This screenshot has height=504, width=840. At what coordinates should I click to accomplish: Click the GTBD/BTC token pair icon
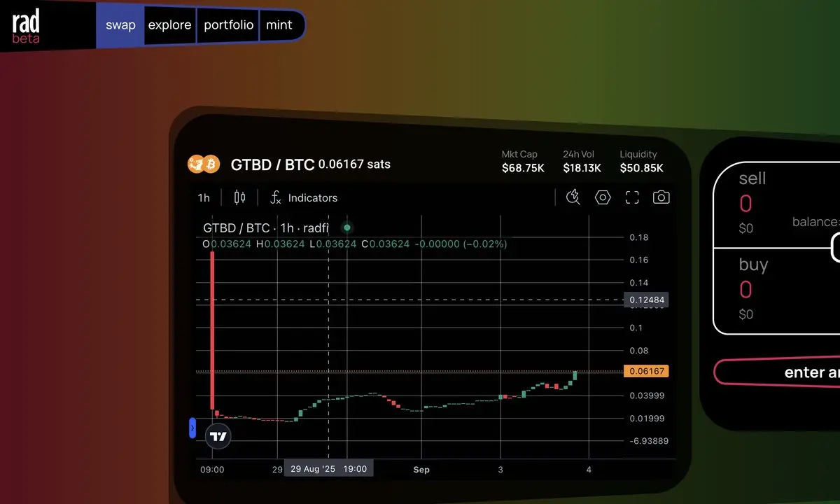pyautogui.click(x=204, y=164)
